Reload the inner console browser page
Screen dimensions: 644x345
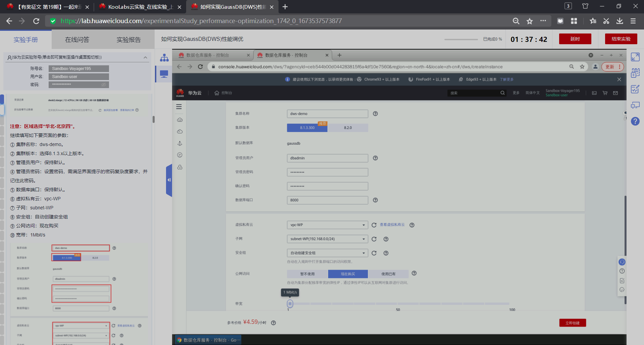[200, 67]
